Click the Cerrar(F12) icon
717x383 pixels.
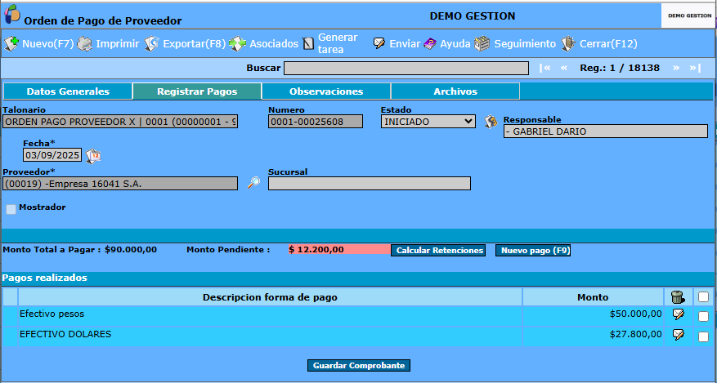(568, 44)
